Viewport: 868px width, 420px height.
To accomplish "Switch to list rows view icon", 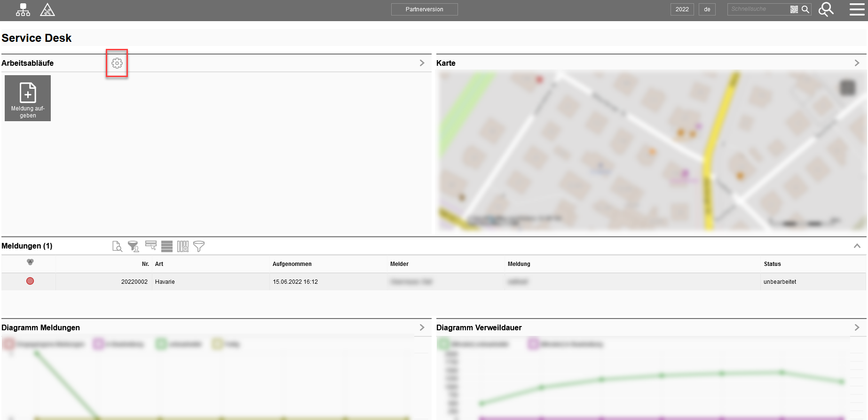I will point(167,246).
